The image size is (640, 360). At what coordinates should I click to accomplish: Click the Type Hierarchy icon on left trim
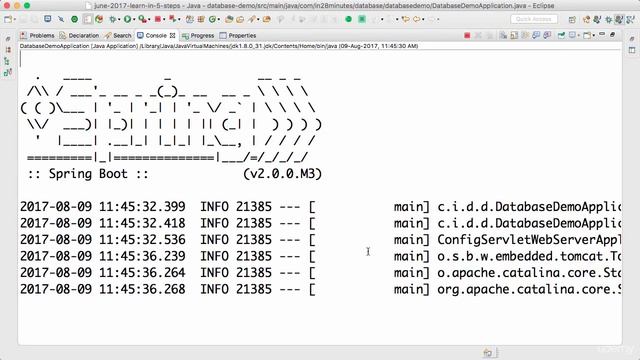point(7,61)
